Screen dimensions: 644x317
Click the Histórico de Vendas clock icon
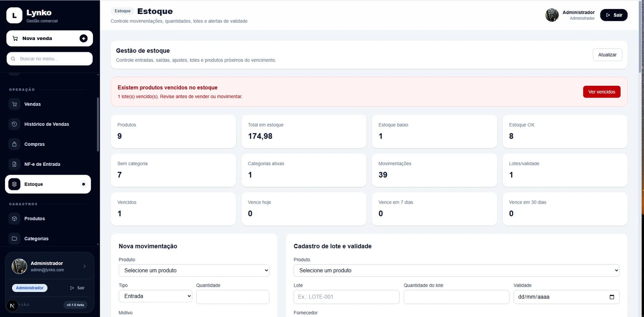tap(14, 124)
